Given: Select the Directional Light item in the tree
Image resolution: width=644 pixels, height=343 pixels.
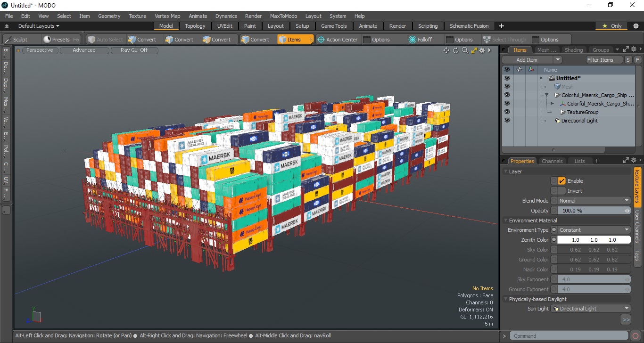Looking at the screenshot, I should coord(579,121).
